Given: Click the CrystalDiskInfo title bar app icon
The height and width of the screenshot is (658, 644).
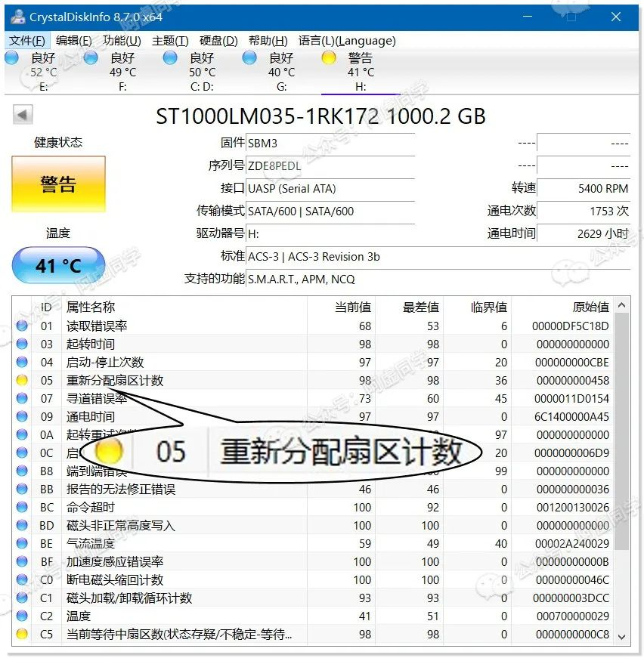Looking at the screenshot, I should pyautogui.click(x=17, y=17).
